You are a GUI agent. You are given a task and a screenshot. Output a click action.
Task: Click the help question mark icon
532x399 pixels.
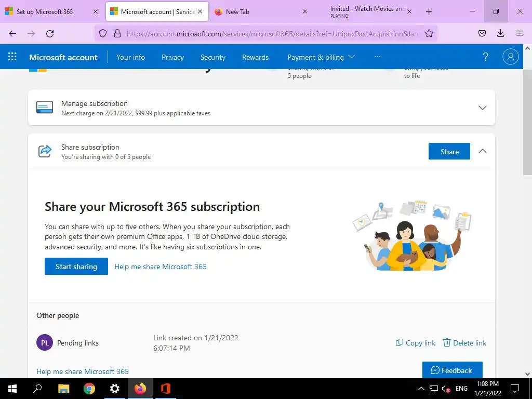pos(486,57)
